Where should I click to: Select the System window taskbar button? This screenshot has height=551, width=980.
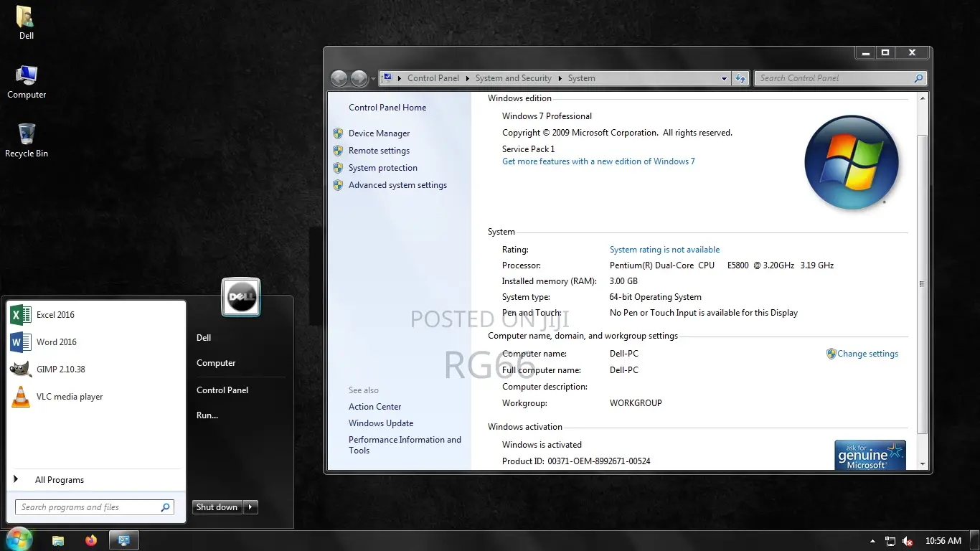123,540
